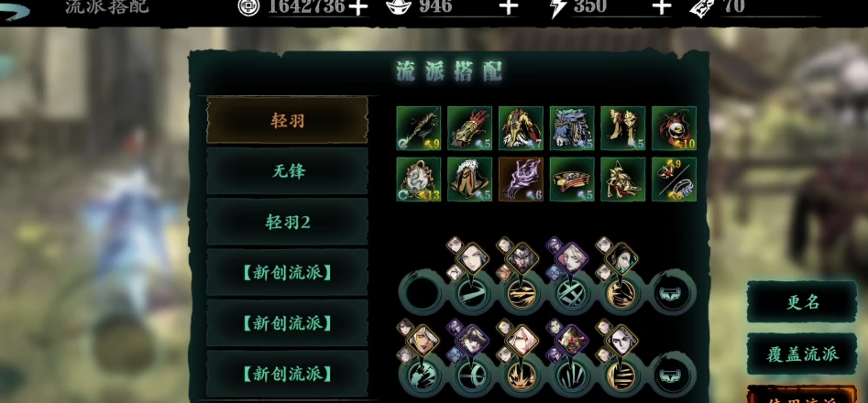Click the jade dragon pendant icon level 13

419,180
